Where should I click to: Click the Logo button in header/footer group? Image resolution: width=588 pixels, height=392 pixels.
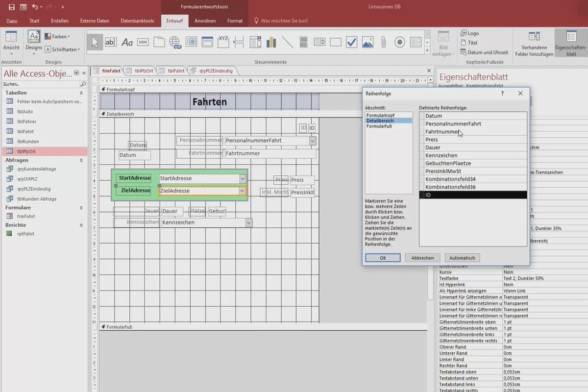coord(469,33)
